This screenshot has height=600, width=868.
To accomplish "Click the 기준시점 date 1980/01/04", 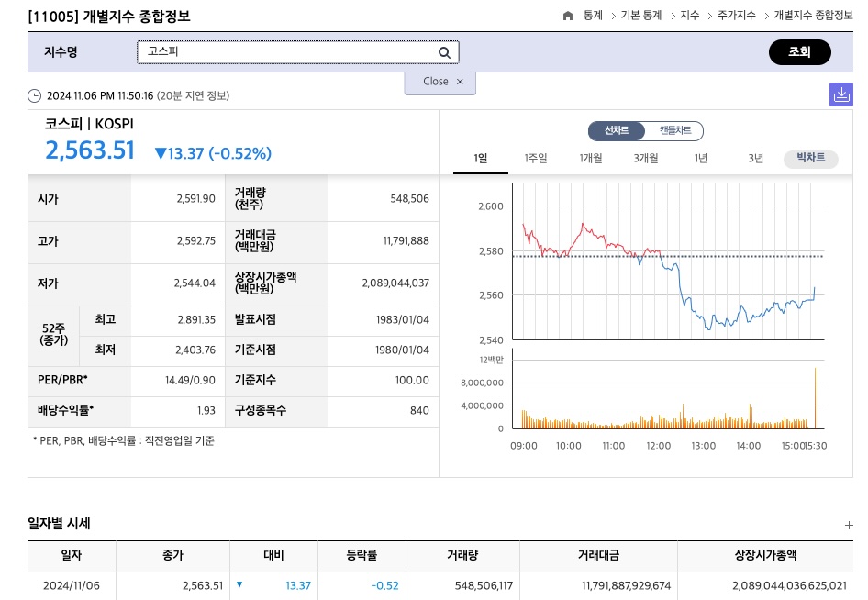I will coord(403,350).
